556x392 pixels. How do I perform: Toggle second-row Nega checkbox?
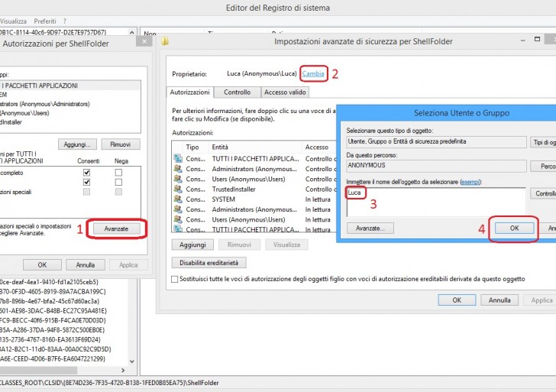point(118,182)
